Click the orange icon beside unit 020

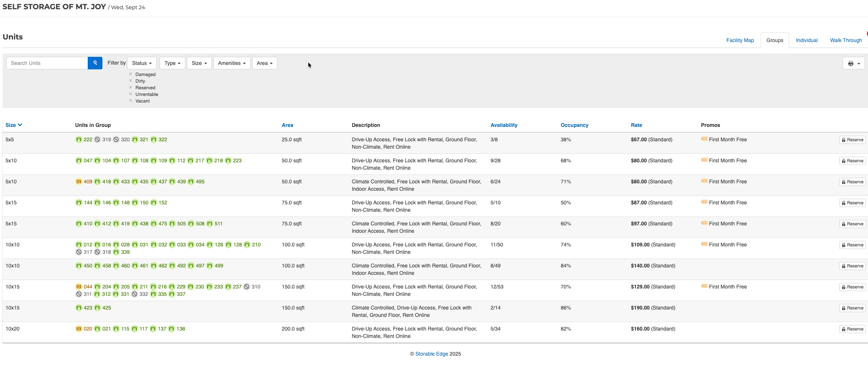click(79, 329)
